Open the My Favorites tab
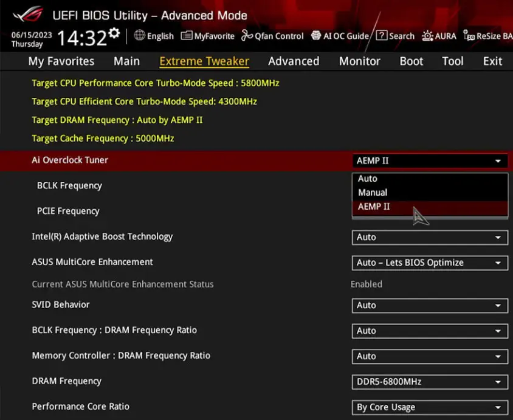Screen dimensions: 513x420 [61, 61]
